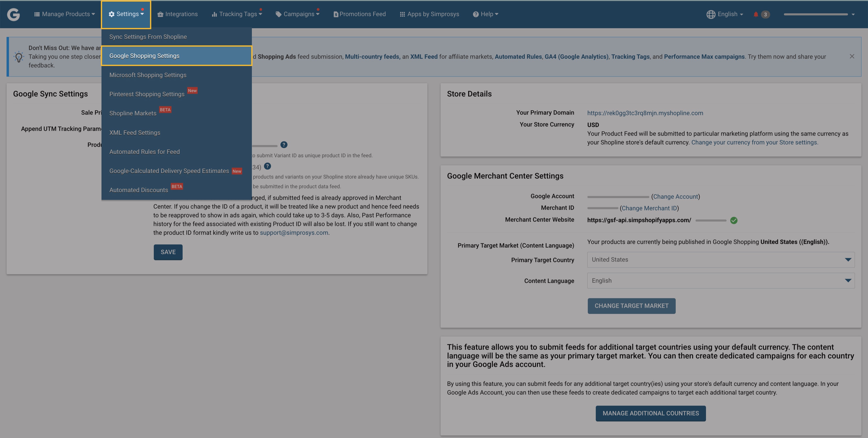
Task: Click the XML Feed banner link
Action: pos(424,57)
